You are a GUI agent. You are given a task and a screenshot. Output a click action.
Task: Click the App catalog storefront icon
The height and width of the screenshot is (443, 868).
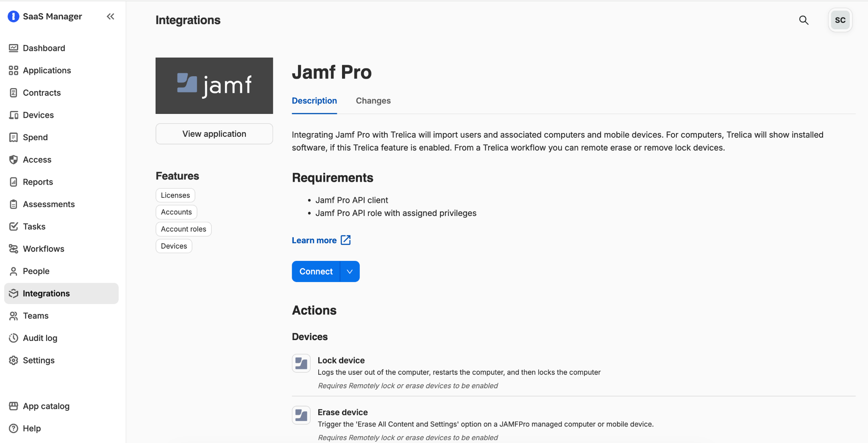coord(14,406)
